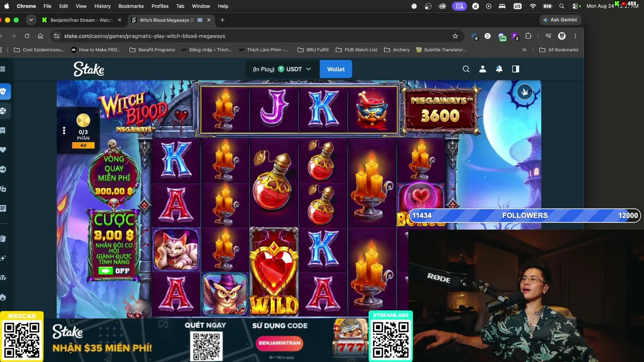Open Stake notifications bell

499,69
